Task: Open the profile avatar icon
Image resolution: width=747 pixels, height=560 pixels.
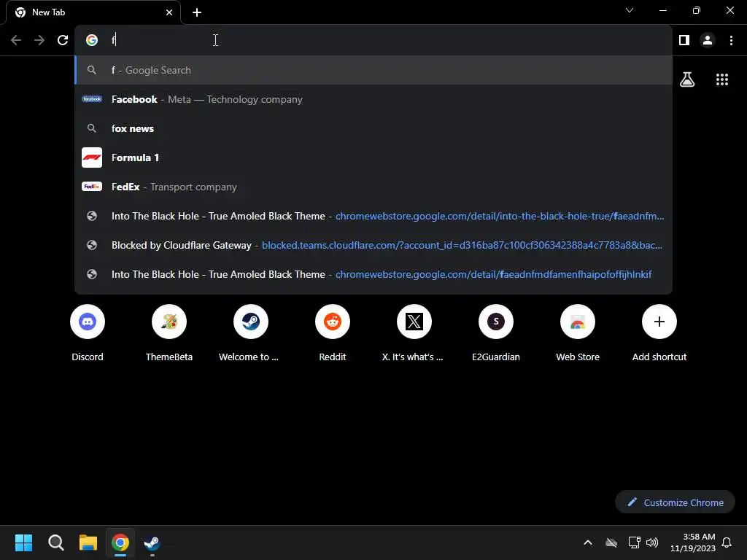Action: click(x=708, y=40)
